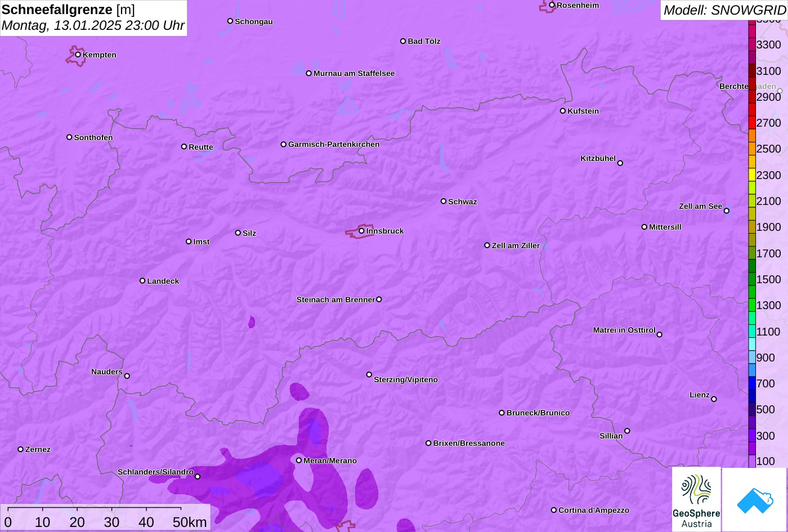
Task: Click the purple 100 legend swatch
Action: (x=752, y=461)
